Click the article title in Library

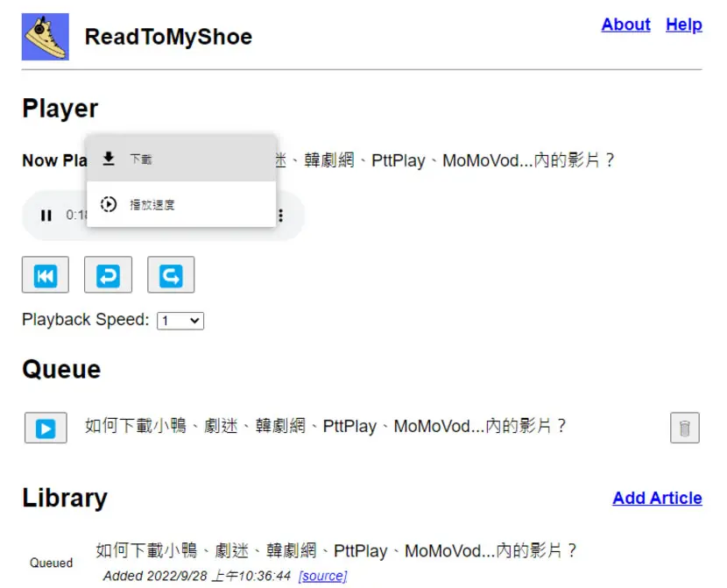(x=336, y=551)
